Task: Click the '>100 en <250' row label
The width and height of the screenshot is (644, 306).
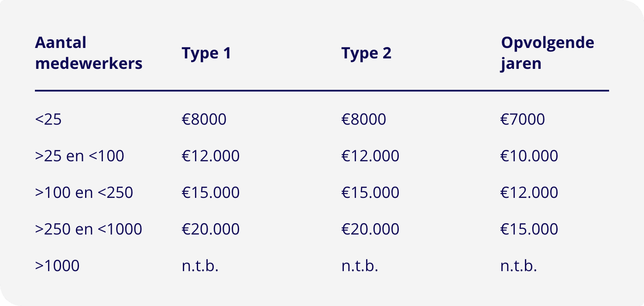Action: click(84, 193)
